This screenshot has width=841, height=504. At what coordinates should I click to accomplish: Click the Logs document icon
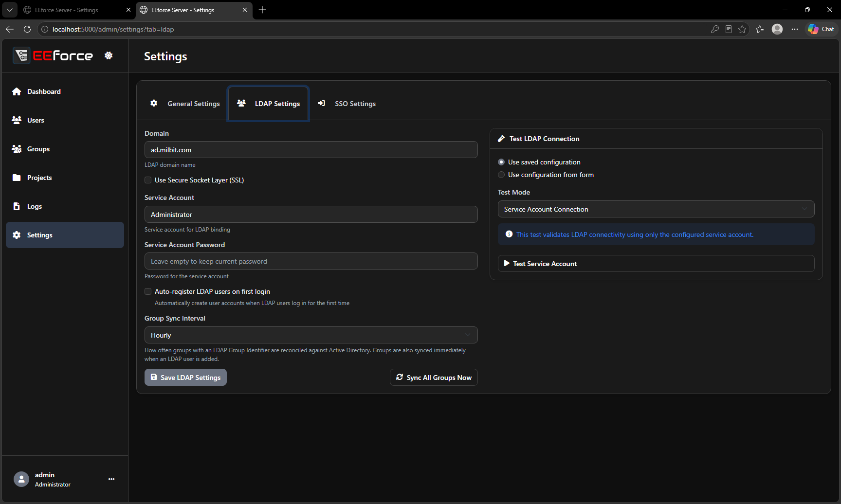17,206
